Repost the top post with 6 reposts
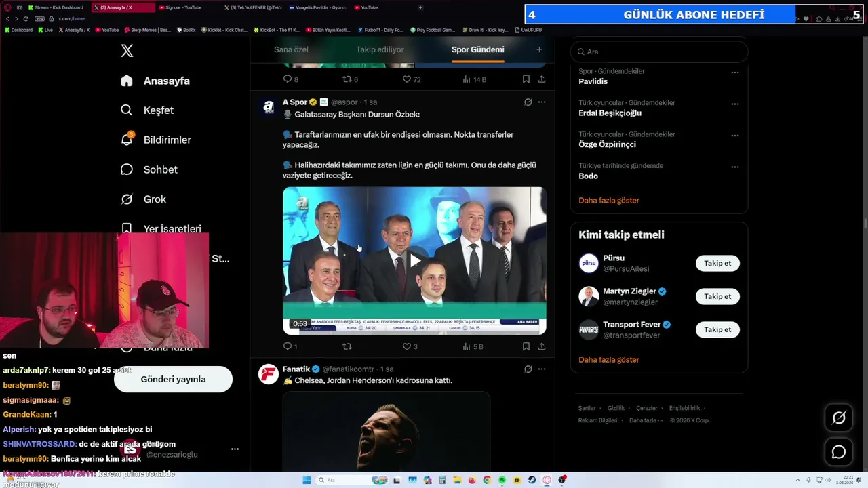Image resolution: width=868 pixels, height=488 pixels. tap(351, 79)
